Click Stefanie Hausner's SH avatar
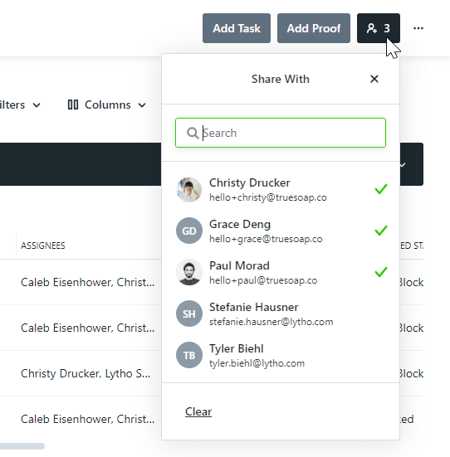450x457 pixels. pyautogui.click(x=189, y=314)
